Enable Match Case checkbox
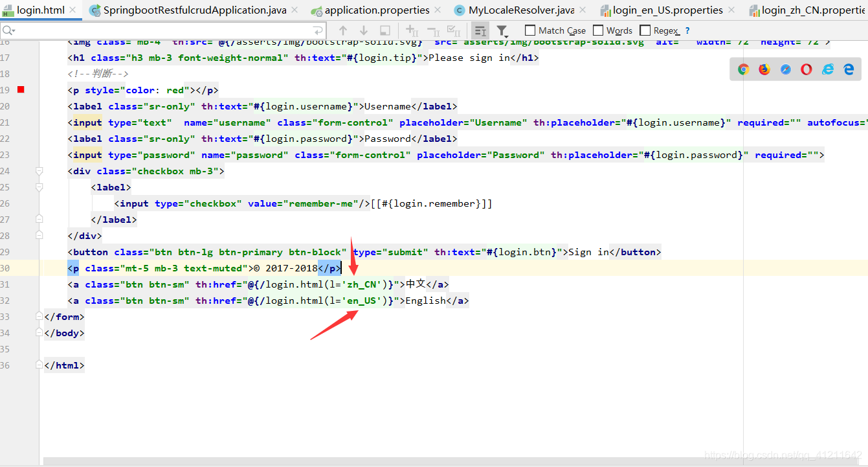This screenshot has width=868, height=467. click(530, 30)
